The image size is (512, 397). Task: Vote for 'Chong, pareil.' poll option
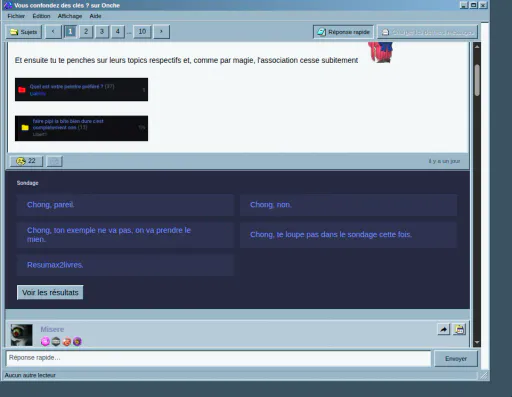(125, 205)
